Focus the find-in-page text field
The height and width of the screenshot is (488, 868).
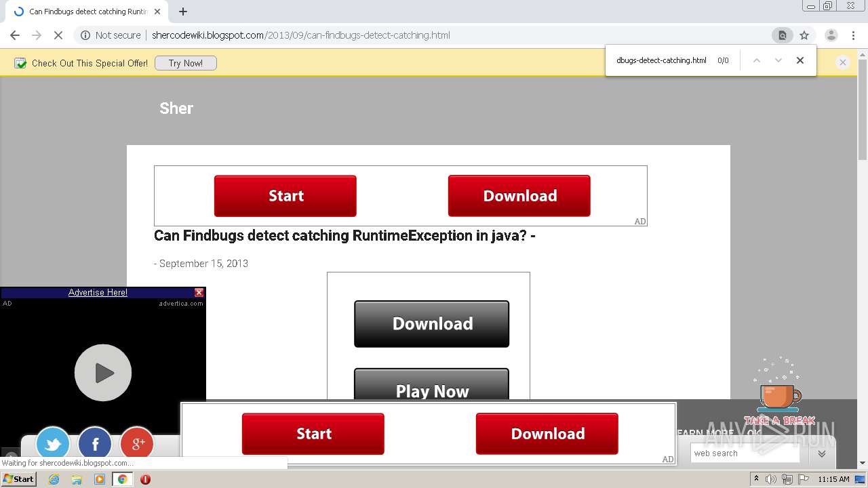[x=661, y=60]
